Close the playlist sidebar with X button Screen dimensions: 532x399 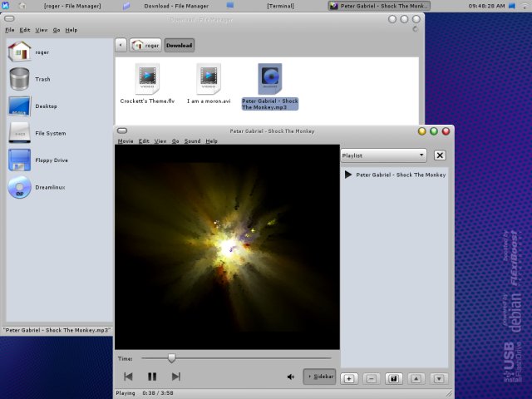click(x=440, y=155)
